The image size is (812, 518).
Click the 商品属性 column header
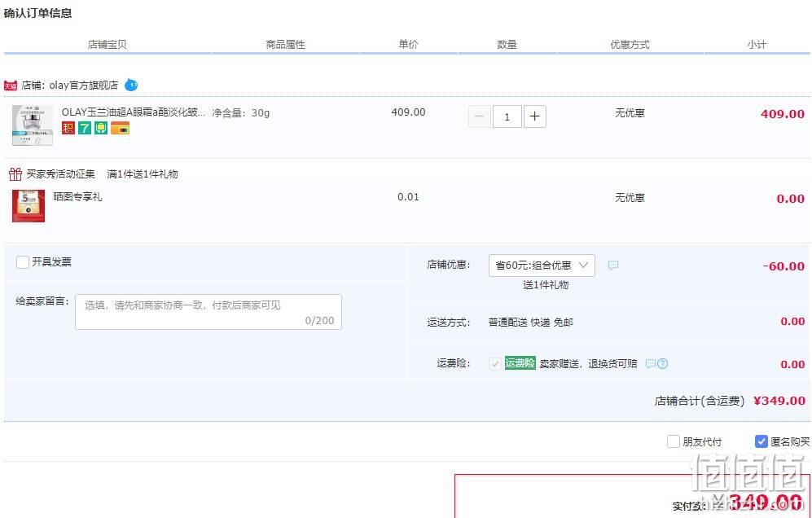[x=285, y=45]
